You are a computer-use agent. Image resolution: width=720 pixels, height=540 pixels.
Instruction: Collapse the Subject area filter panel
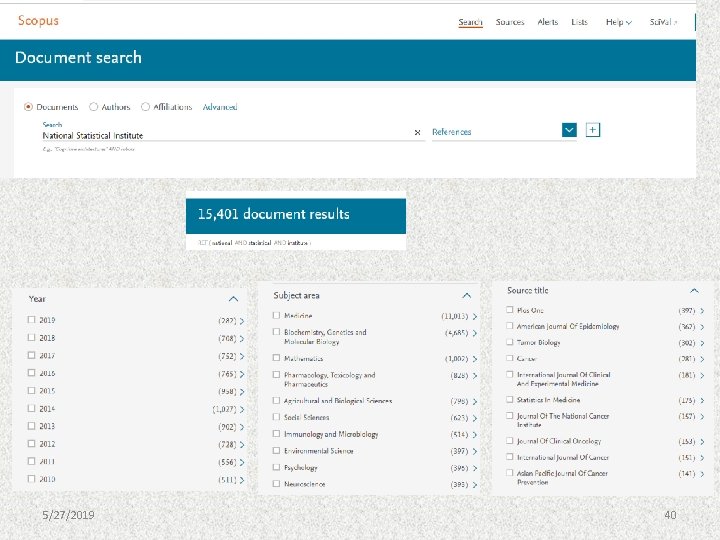[x=467, y=295]
